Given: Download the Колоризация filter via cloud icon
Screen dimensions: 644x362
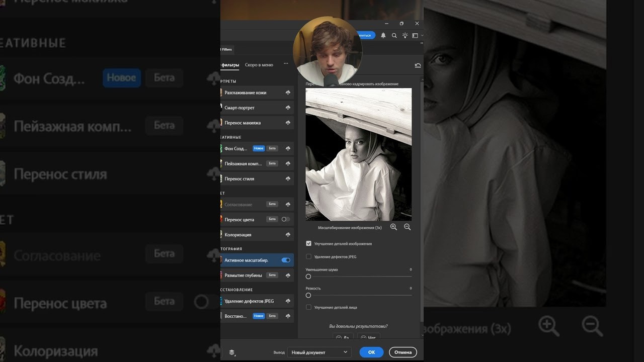Looking at the screenshot, I should [x=288, y=235].
